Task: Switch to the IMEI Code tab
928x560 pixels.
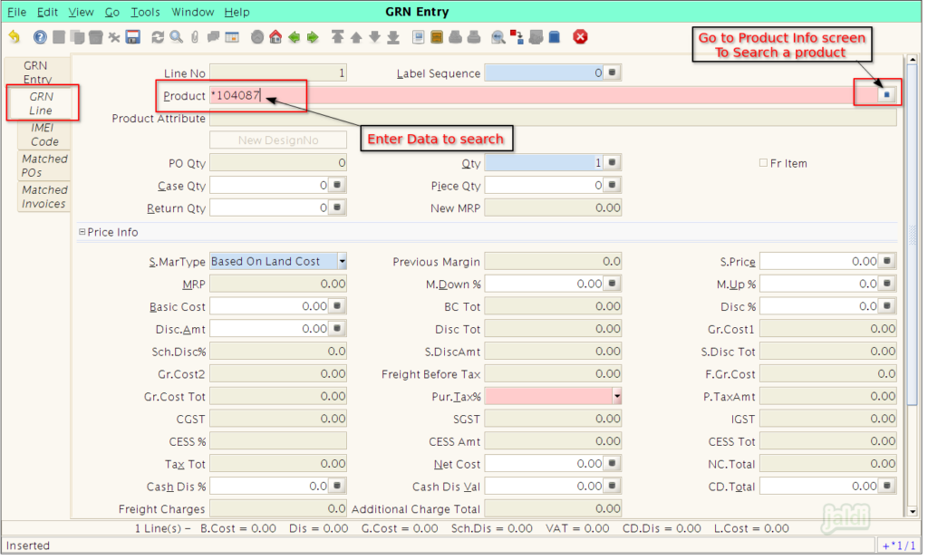Action: tap(44, 134)
